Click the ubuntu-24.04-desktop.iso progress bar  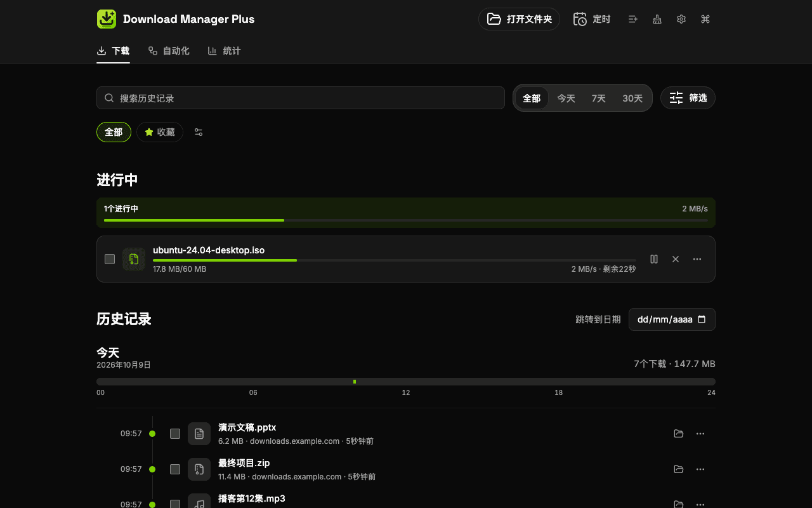tap(395, 260)
